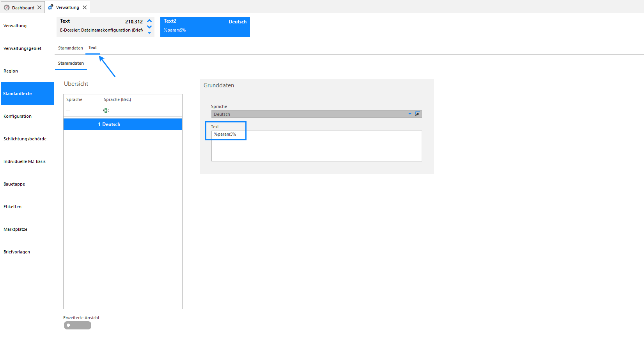The height and width of the screenshot is (338, 644).
Task: Click the Sprache (Bez.) column header
Action: coord(117,99)
